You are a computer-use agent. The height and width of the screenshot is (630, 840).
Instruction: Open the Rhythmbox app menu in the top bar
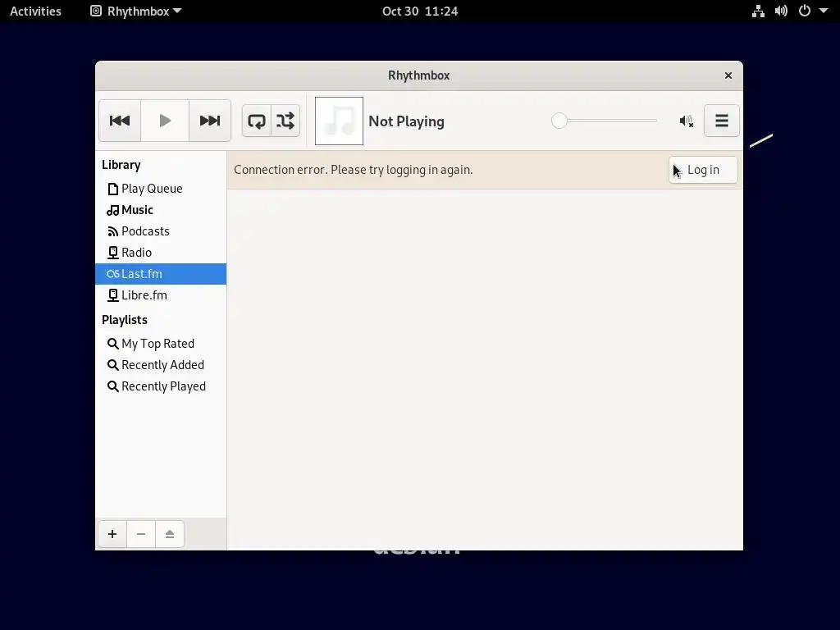point(136,11)
